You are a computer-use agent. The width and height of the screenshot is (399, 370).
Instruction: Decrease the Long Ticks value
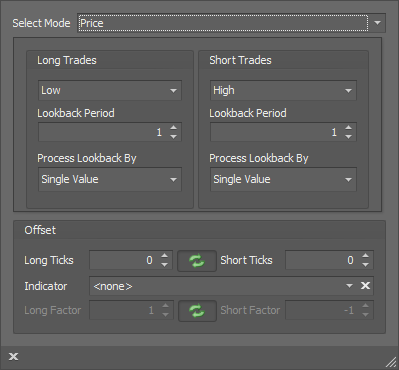tap(164, 265)
